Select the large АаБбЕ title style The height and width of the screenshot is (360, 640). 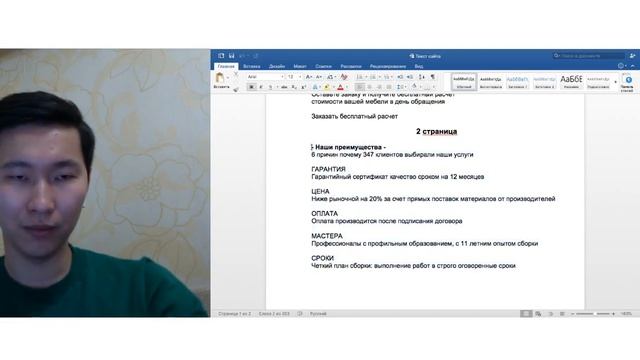click(x=571, y=82)
